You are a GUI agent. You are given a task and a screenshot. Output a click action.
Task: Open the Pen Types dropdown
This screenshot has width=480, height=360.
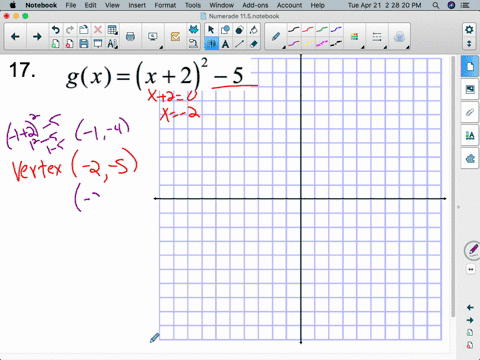click(x=276, y=37)
